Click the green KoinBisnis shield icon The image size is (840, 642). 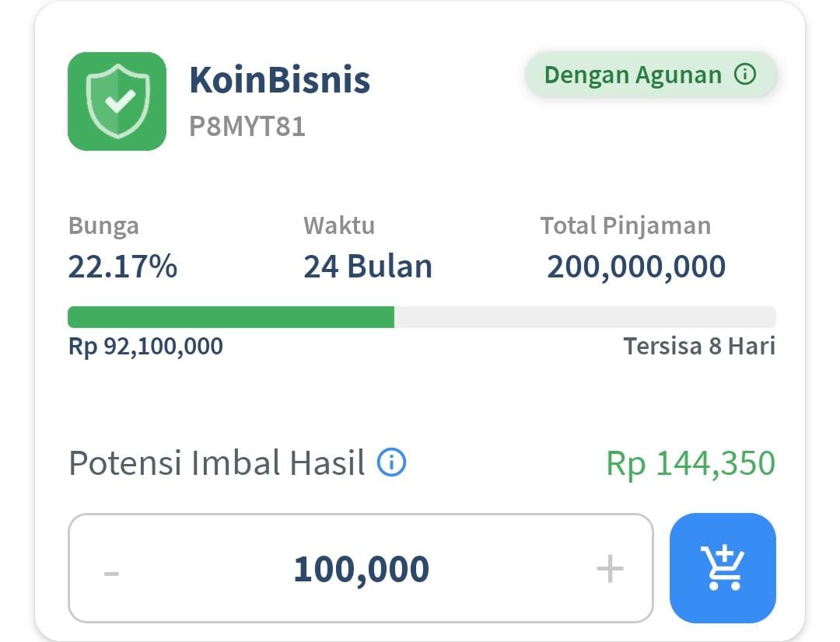tap(117, 101)
